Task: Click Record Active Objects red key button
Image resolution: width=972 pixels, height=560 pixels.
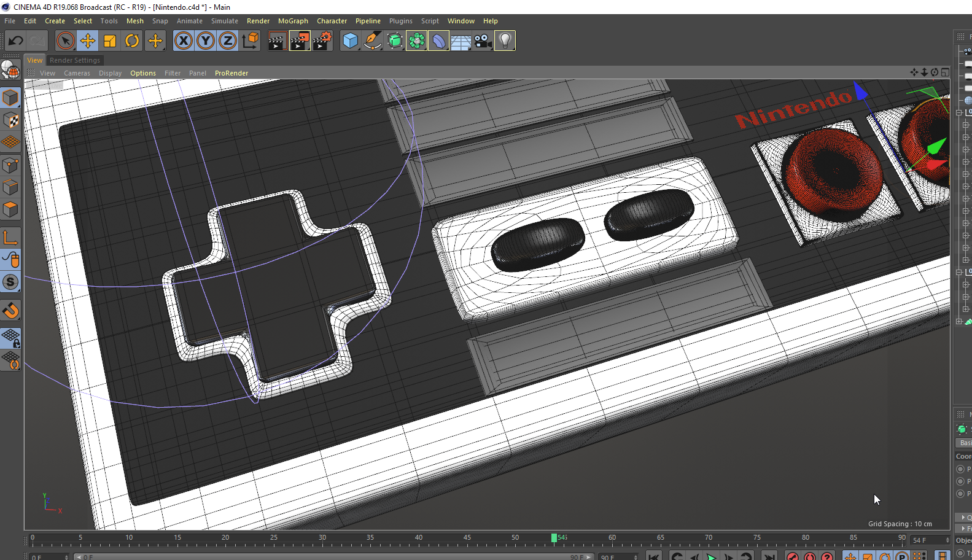Action: tap(792, 557)
